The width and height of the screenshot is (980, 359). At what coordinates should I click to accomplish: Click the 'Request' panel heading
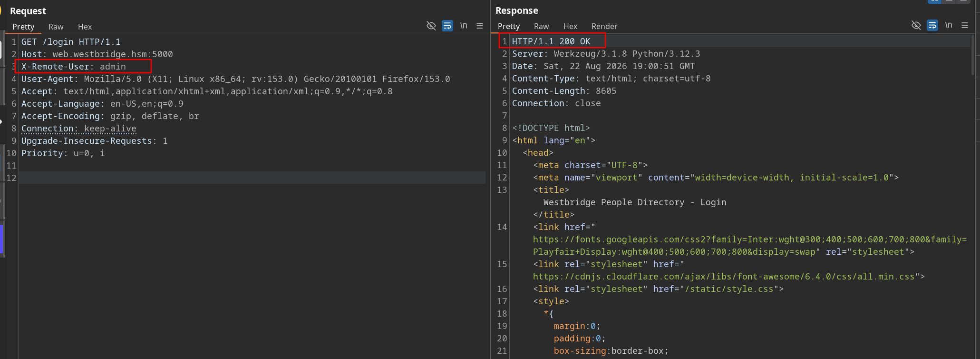(x=28, y=11)
